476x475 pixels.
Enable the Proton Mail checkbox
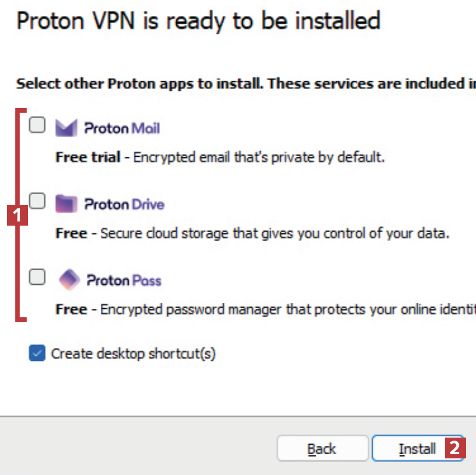37,125
